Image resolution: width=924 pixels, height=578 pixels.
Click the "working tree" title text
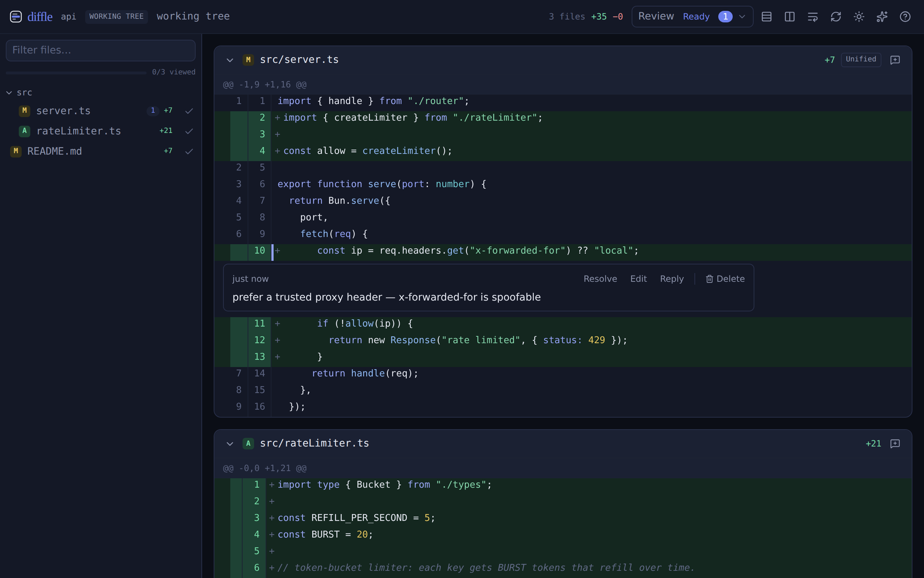coord(193,16)
